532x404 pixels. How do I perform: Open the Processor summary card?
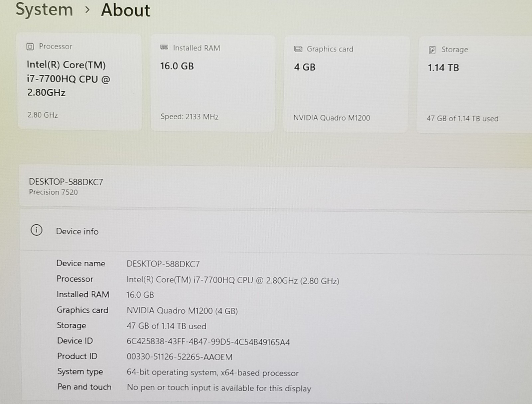pos(80,81)
